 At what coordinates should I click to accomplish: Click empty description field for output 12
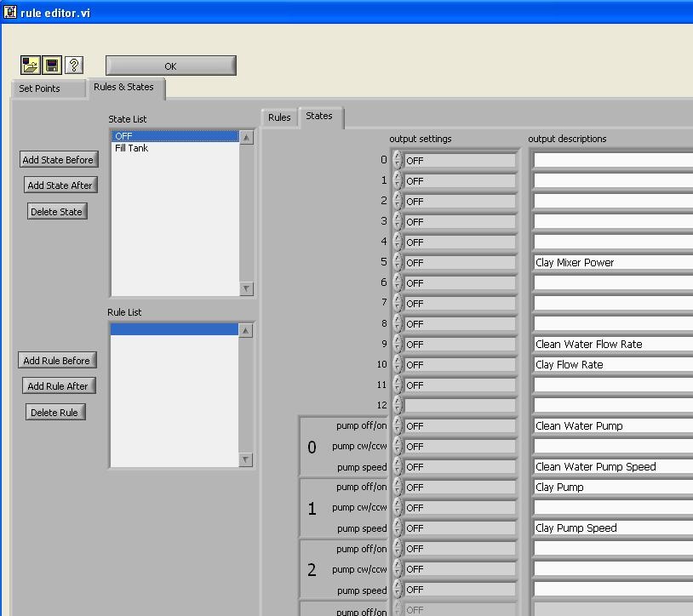click(x=613, y=405)
